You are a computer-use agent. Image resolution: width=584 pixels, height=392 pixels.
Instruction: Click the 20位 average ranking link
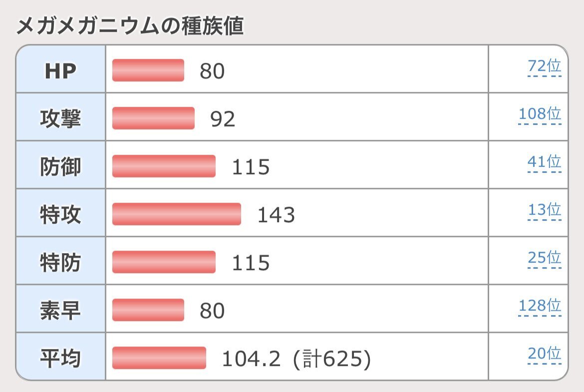point(544,354)
